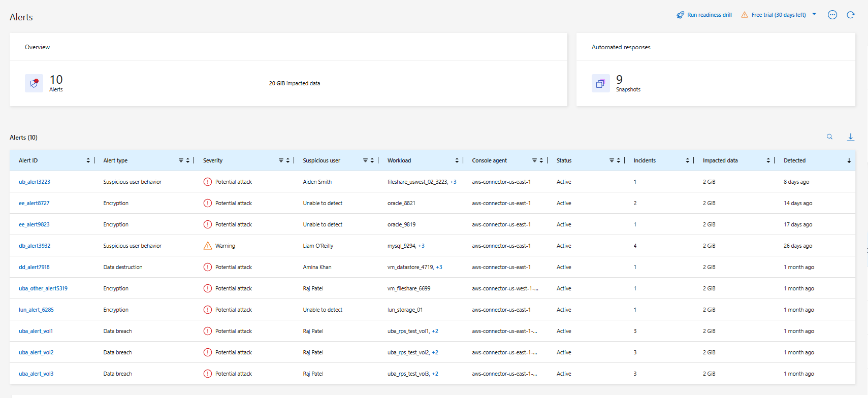Click the snapshots icon in Automated responses
Viewport: 868px width, 398px height.
coord(600,83)
